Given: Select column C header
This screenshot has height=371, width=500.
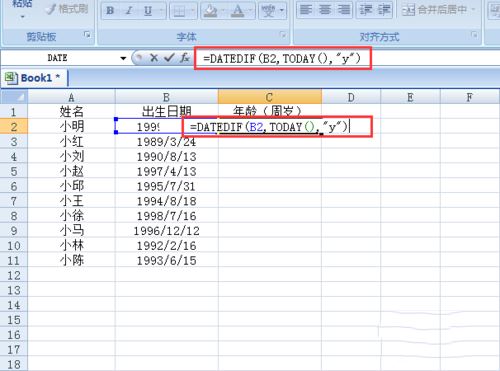Looking at the screenshot, I should [x=270, y=97].
